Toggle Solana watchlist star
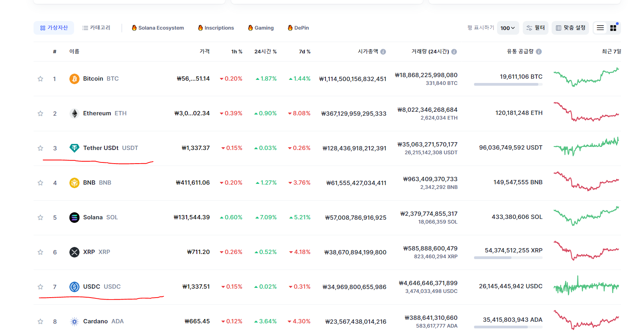This screenshot has width=644, height=335. point(40,217)
